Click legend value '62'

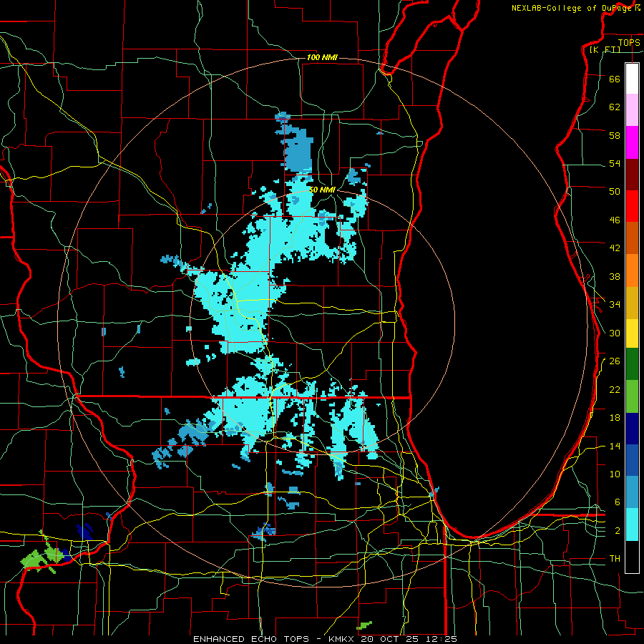click(615, 107)
